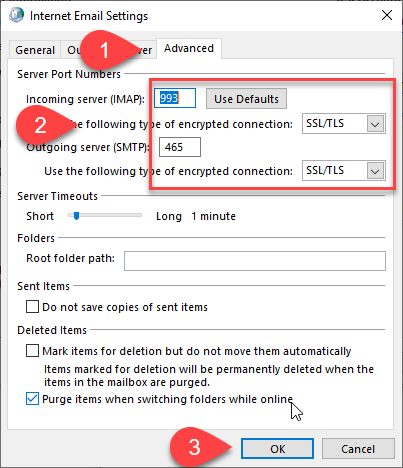Click the Server Timeouts slider handle
Viewport: 403px width, 468px height.
(76, 216)
